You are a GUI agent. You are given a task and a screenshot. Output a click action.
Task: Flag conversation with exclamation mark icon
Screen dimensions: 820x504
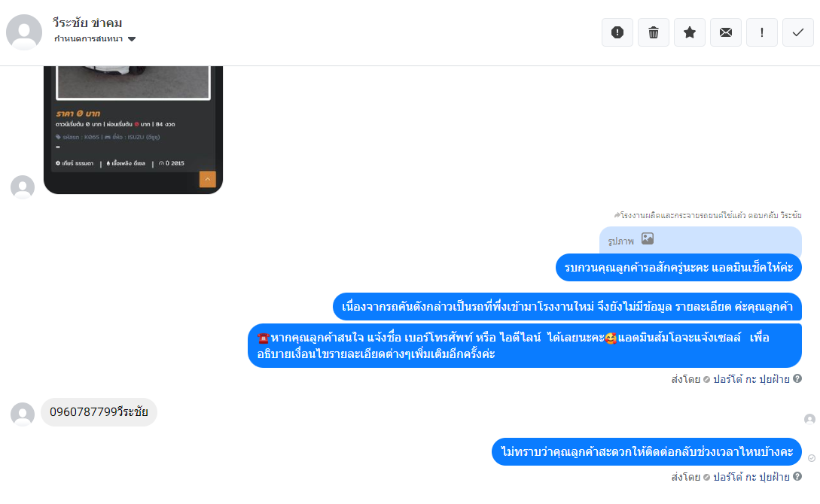click(761, 32)
